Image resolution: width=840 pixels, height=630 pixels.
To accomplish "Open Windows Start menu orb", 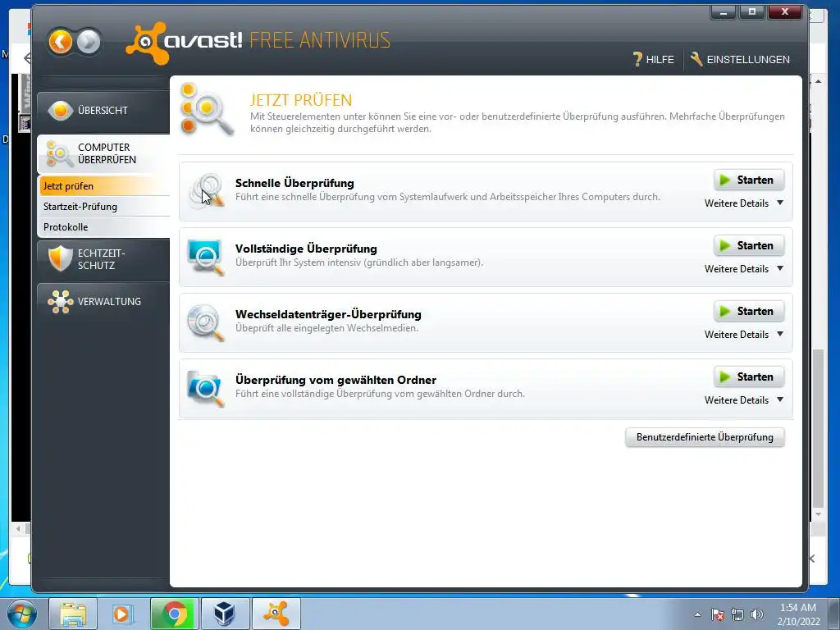I will pyautogui.click(x=22, y=614).
